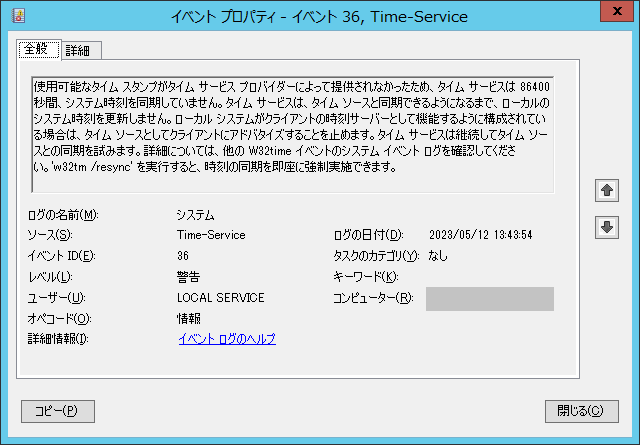Select the source value Time-Service
640x445 pixels.
[x=211, y=235]
